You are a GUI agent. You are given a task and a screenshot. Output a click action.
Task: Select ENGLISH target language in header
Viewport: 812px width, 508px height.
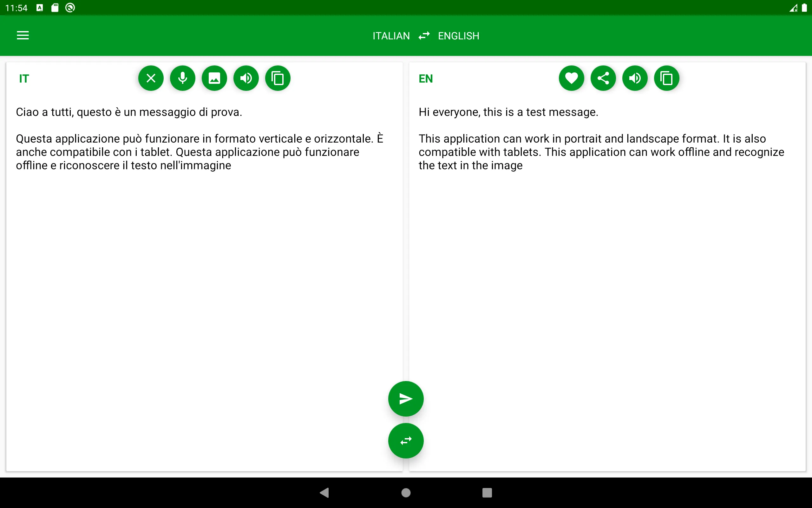tap(458, 36)
